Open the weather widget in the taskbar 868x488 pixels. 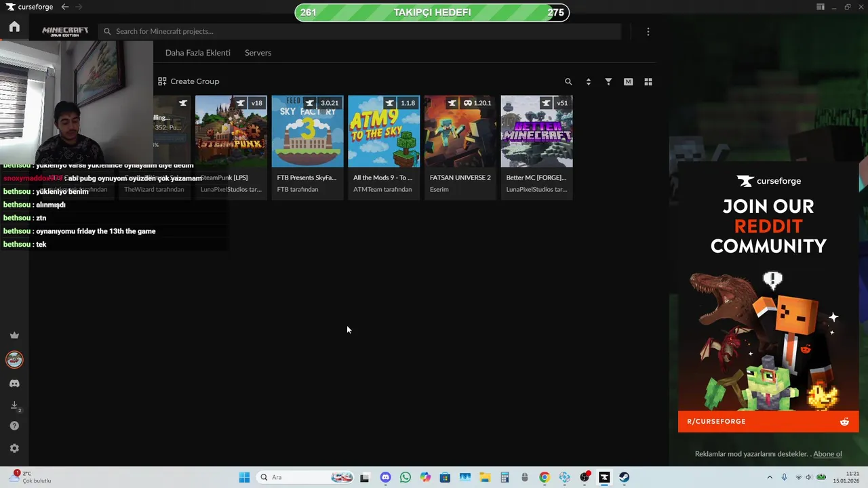(x=31, y=477)
